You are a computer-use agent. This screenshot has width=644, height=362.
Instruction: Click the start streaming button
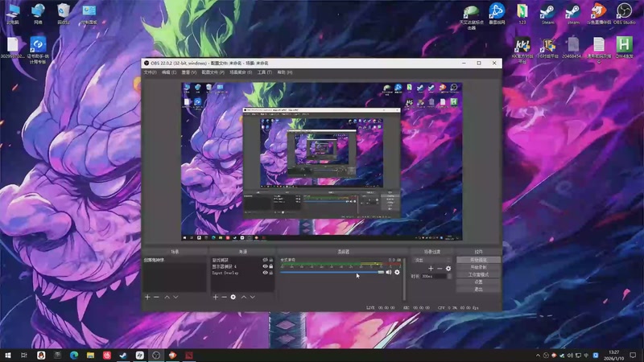coord(478,260)
